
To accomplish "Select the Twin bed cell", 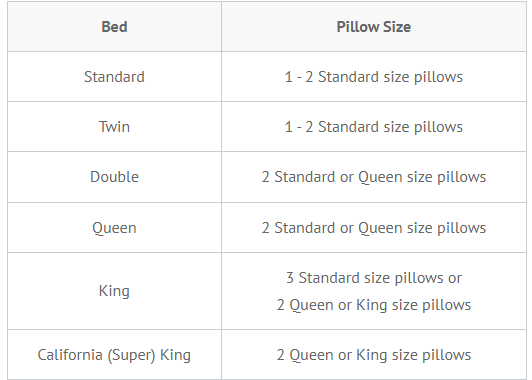I will click(x=114, y=127).
